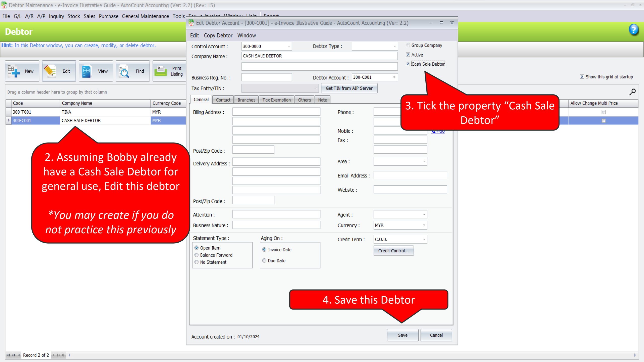Open the Edit menu in debtor dialog

[x=194, y=35]
